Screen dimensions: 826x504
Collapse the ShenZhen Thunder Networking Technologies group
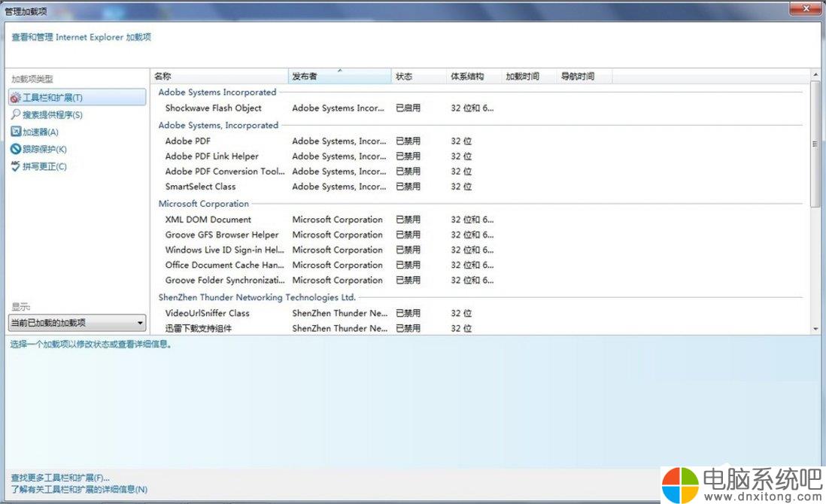257,298
